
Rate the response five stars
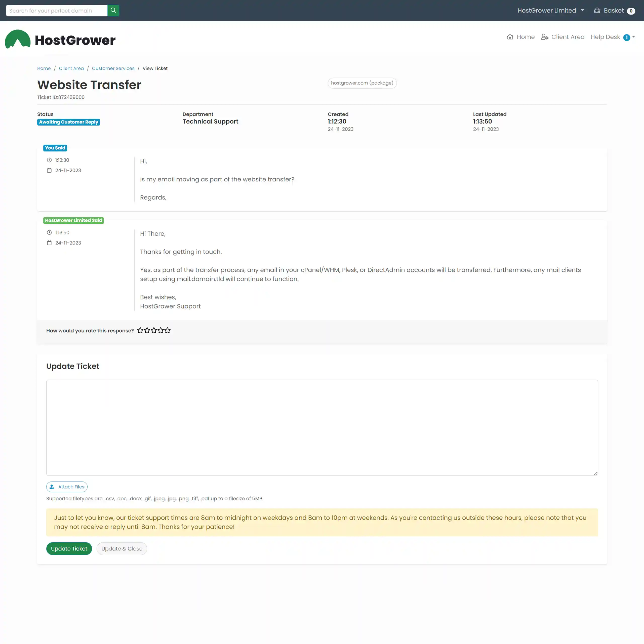[x=167, y=330]
